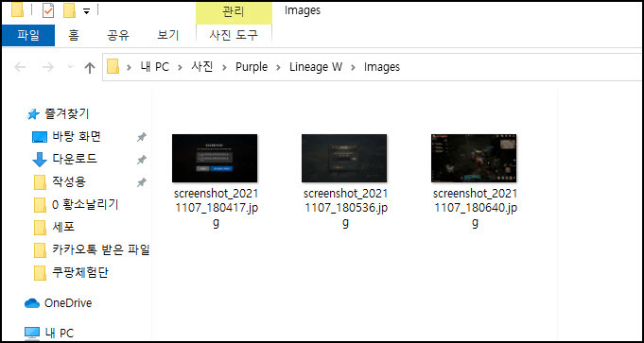Switch to the 공유 ribbon tab
The width and height of the screenshot is (644, 343).
pos(118,36)
